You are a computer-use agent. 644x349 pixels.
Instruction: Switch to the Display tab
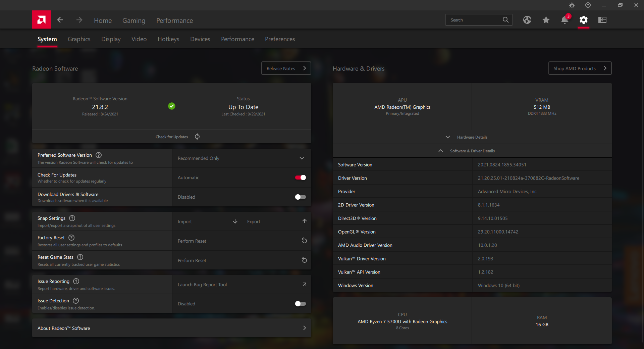(x=111, y=39)
